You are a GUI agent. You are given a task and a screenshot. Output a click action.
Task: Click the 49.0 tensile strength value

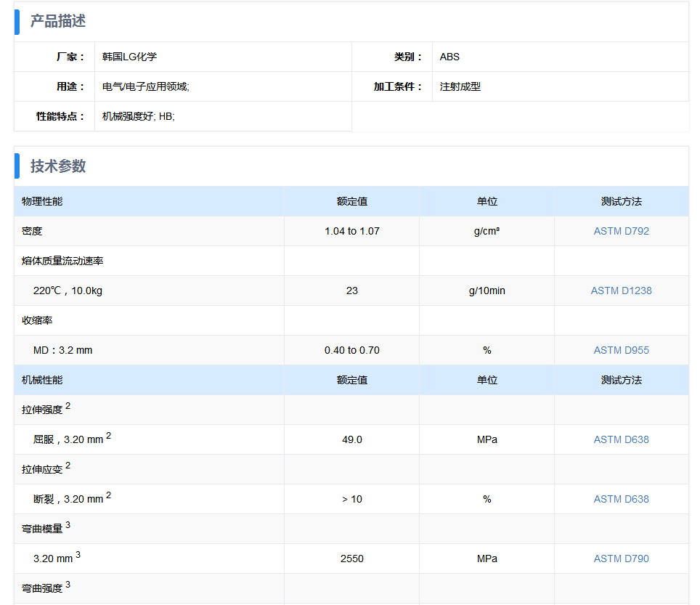[352, 439]
